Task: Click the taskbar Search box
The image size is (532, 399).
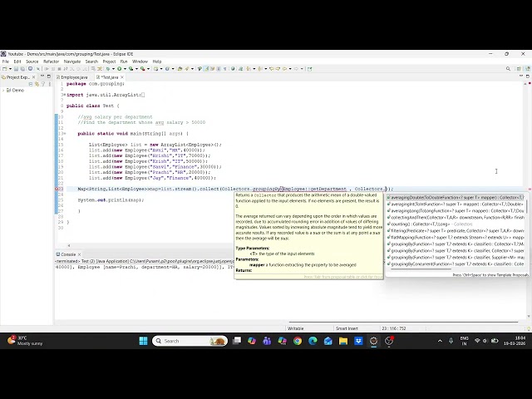Action: [x=190, y=341]
